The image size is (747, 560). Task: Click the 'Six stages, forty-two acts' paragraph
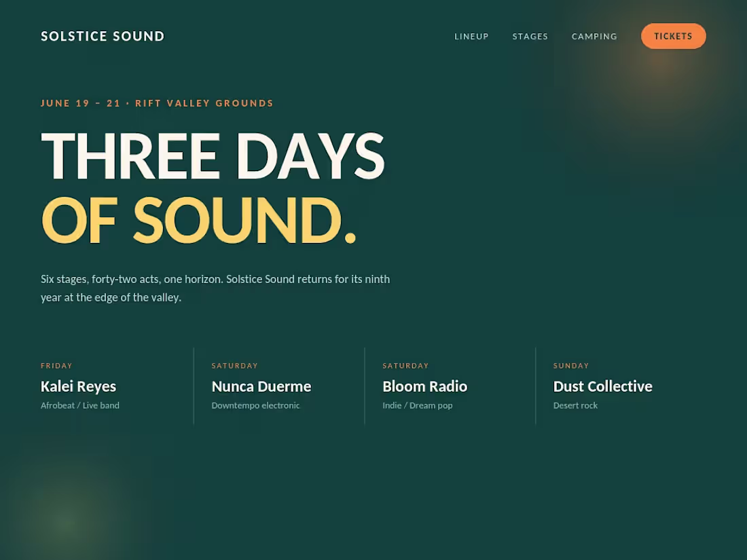coord(215,288)
